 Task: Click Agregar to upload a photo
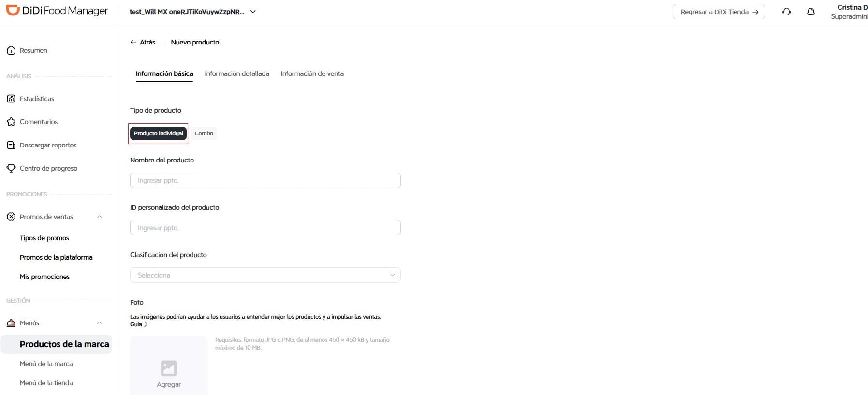tap(169, 384)
